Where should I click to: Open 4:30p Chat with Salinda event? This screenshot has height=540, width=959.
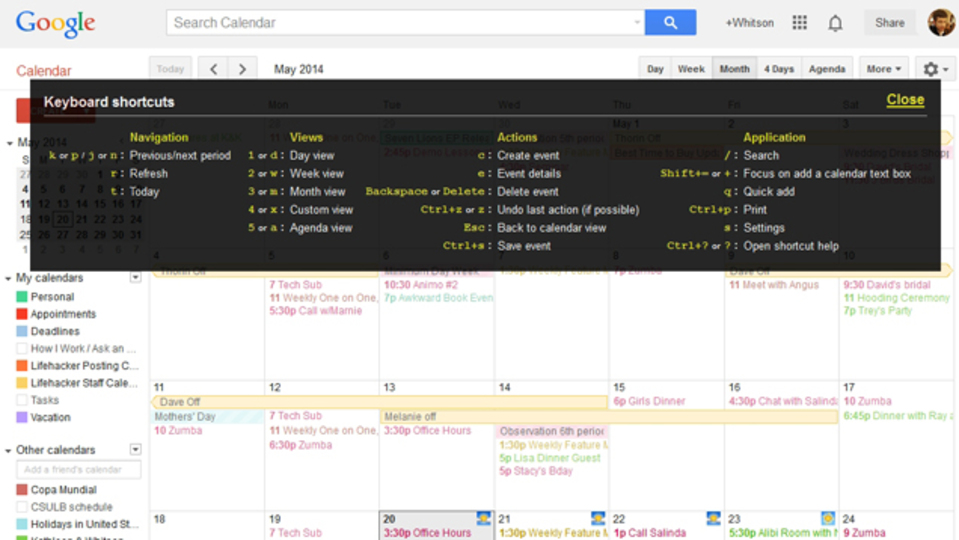click(x=783, y=401)
